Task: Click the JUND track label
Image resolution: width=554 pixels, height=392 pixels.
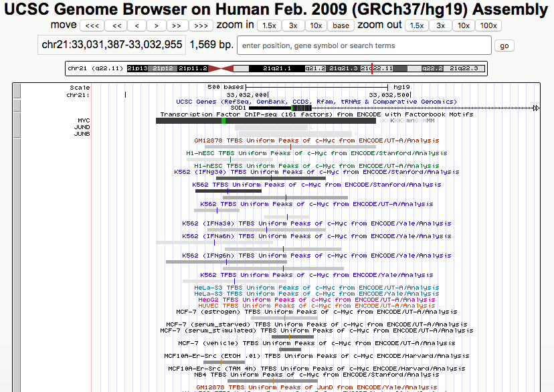Action: pyautogui.click(x=82, y=127)
